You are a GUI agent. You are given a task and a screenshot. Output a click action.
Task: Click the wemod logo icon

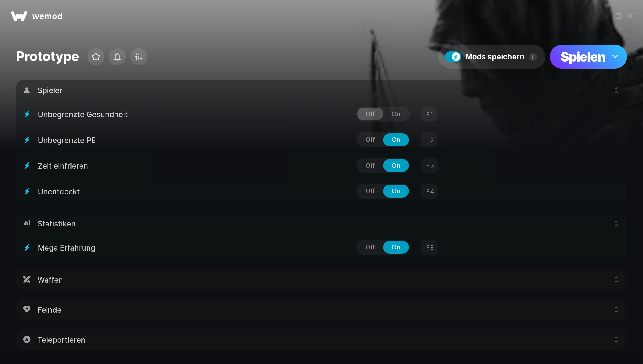(x=19, y=16)
